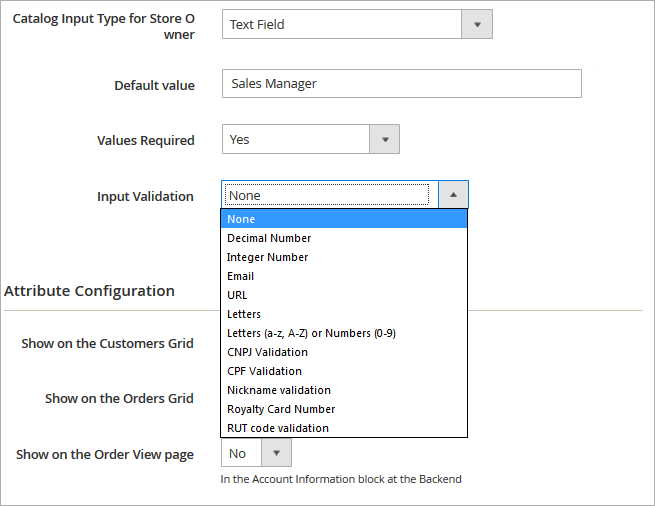655x506 pixels.
Task: Choose Letters (a-z, A-Z) or Numbers option
Action: pyautogui.click(x=311, y=333)
